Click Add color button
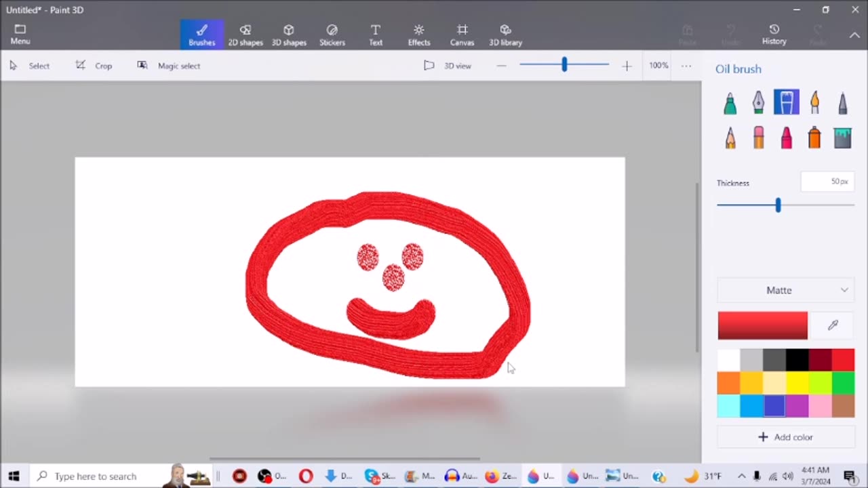The width and height of the screenshot is (868, 488). 786,437
